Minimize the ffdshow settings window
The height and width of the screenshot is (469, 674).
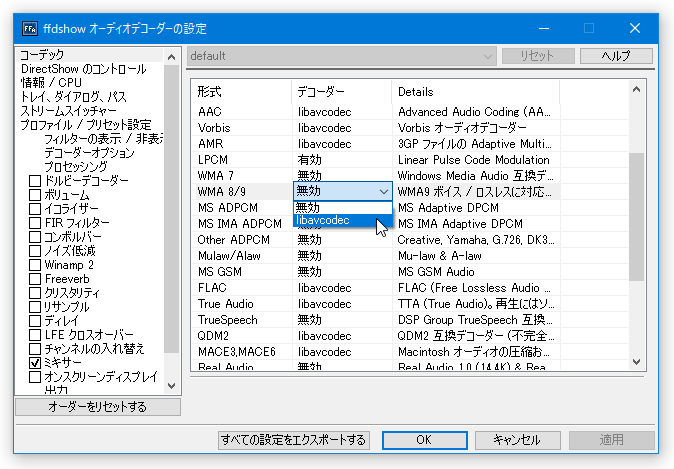coord(544,28)
